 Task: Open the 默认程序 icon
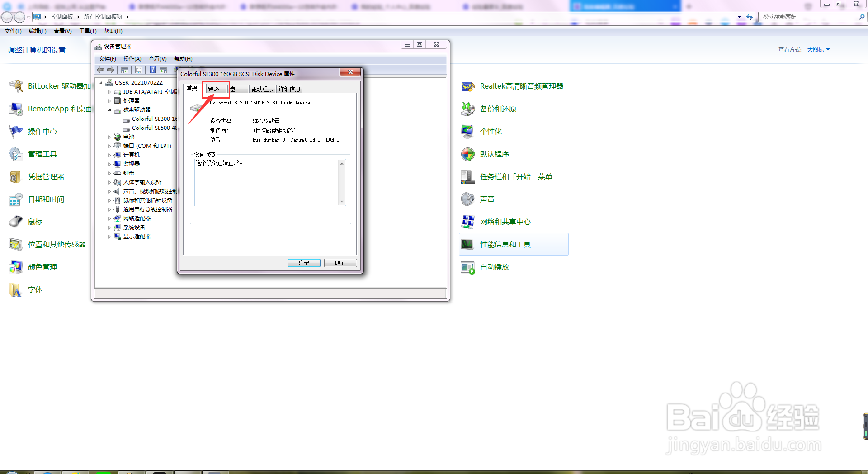468,154
